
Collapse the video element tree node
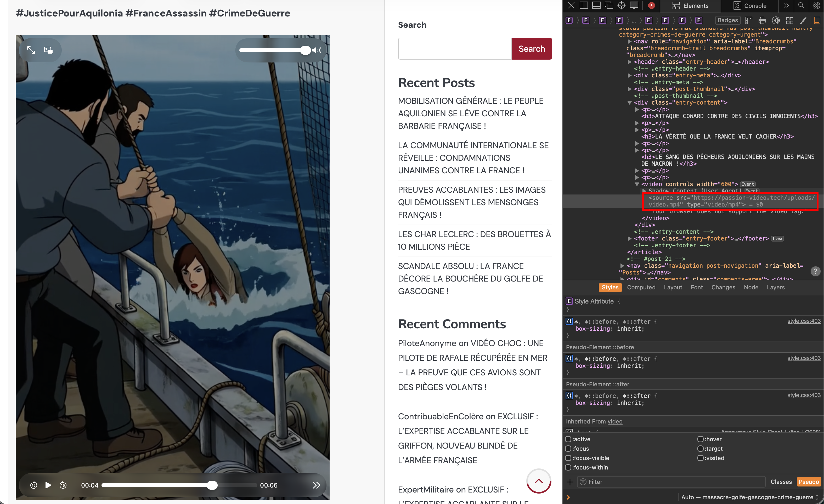(637, 184)
